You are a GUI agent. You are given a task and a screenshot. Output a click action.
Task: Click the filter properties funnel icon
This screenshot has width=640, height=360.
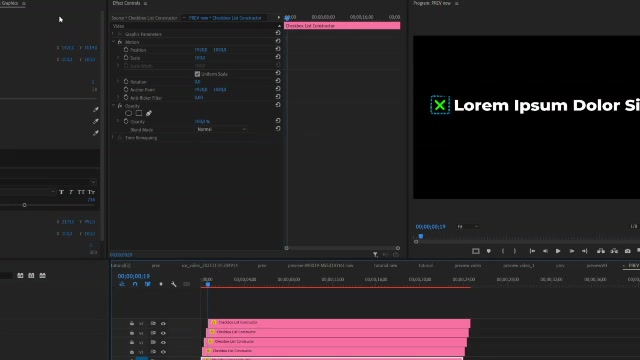[375, 255]
